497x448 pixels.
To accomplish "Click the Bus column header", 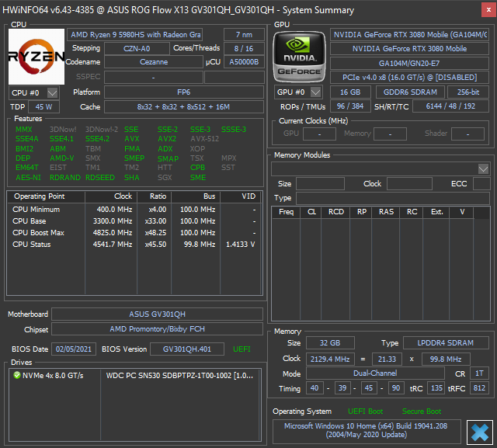I will click(x=196, y=196).
